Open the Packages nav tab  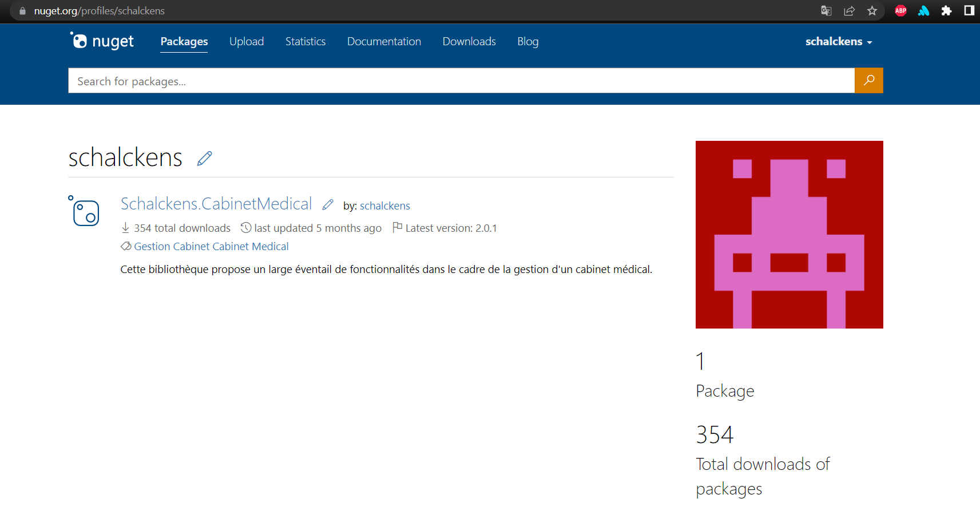tap(184, 41)
